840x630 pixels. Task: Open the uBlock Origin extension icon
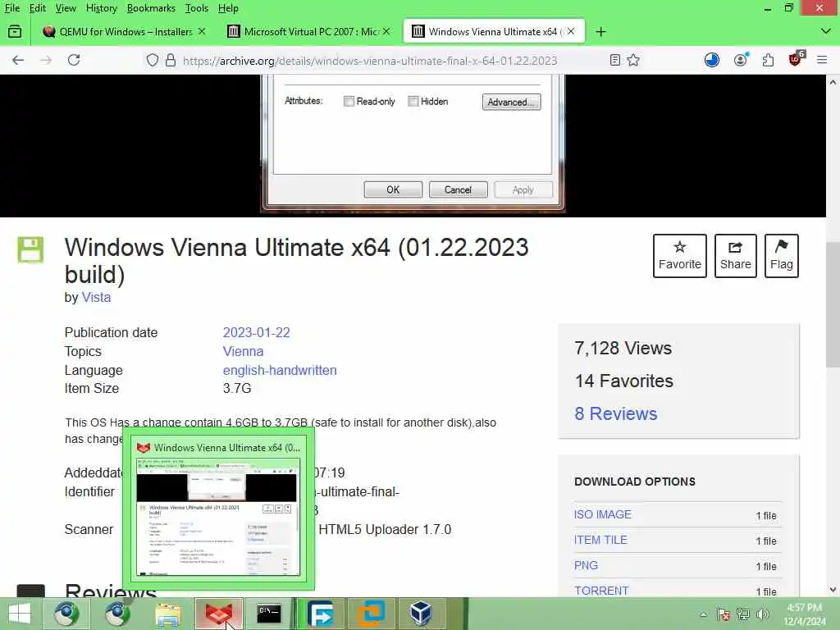coord(796,59)
